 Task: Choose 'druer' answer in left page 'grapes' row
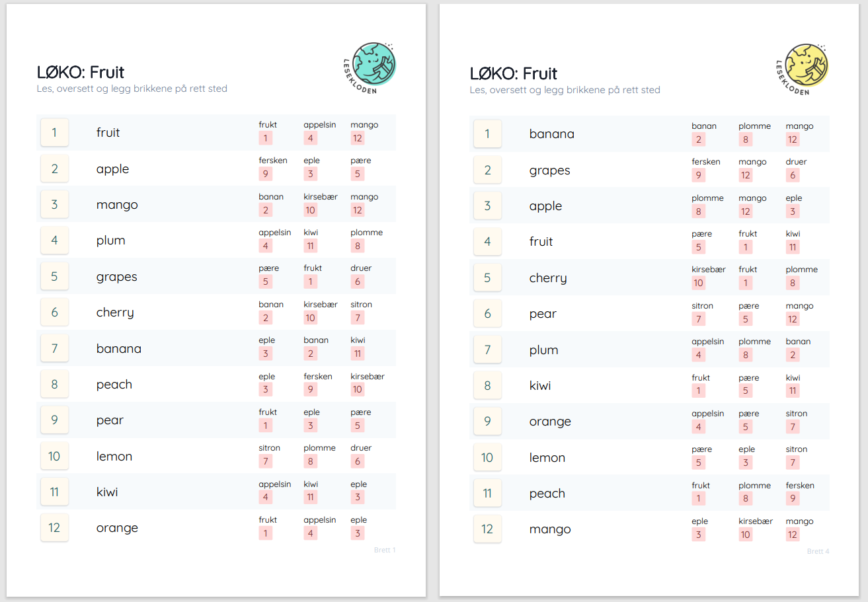point(361,268)
